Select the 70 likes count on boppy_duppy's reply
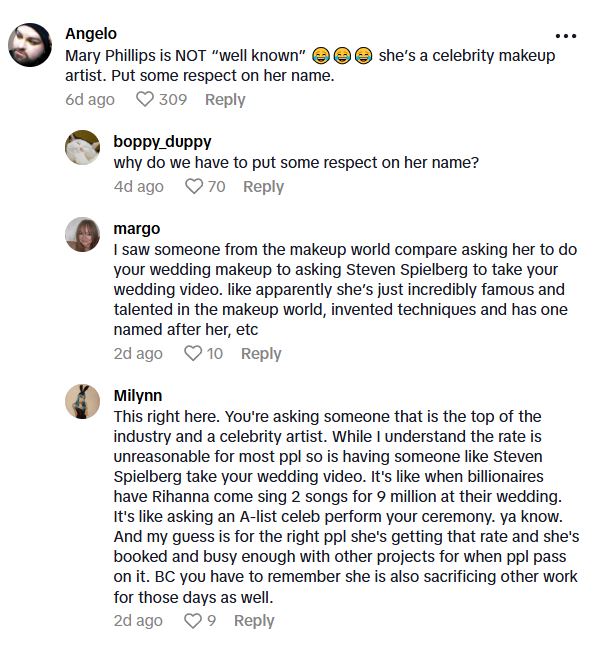The width and height of the screenshot is (600, 648). click(216, 187)
